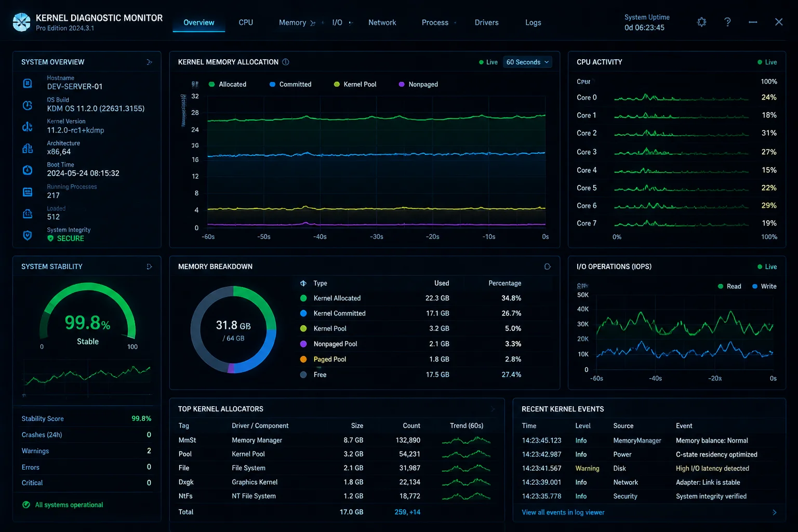The height and width of the screenshot is (532, 798).
Task: Open View all events in log viewer
Action: pyautogui.click(x=563, y=512)
